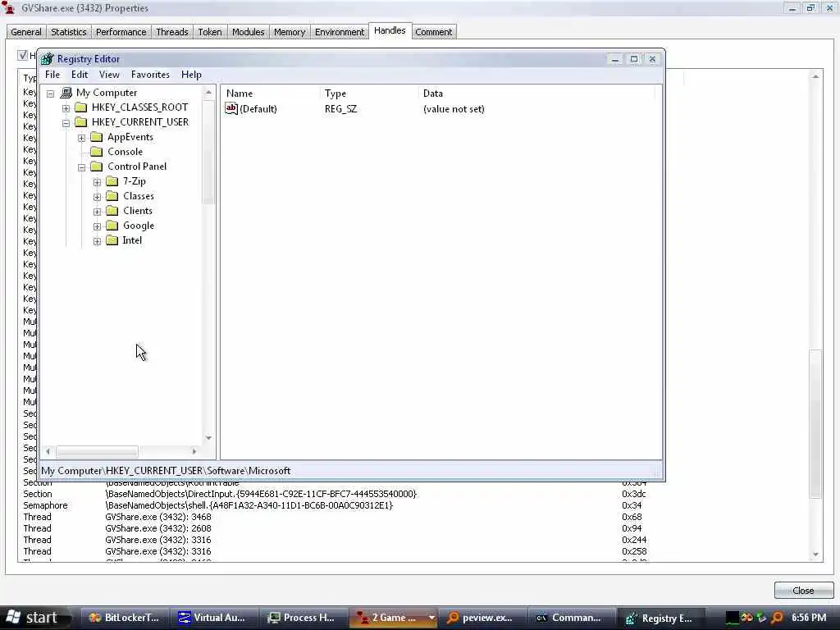Image resolution: width=840 pixels, height=630 pixels.
Task: Collapse the HKEY_CURRENT_USER node
Action: (x=66, y=123)
